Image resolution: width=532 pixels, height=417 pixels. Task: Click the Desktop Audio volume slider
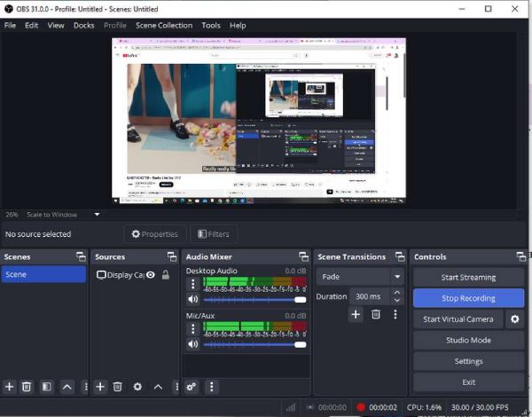pyautogui.click(x=254, y=300)
